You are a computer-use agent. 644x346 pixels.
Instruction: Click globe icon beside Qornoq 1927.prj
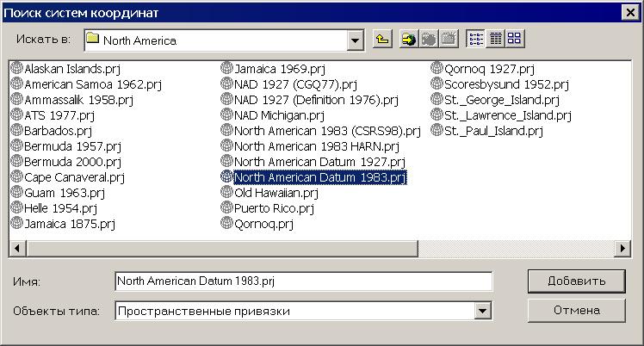point(437,67)
